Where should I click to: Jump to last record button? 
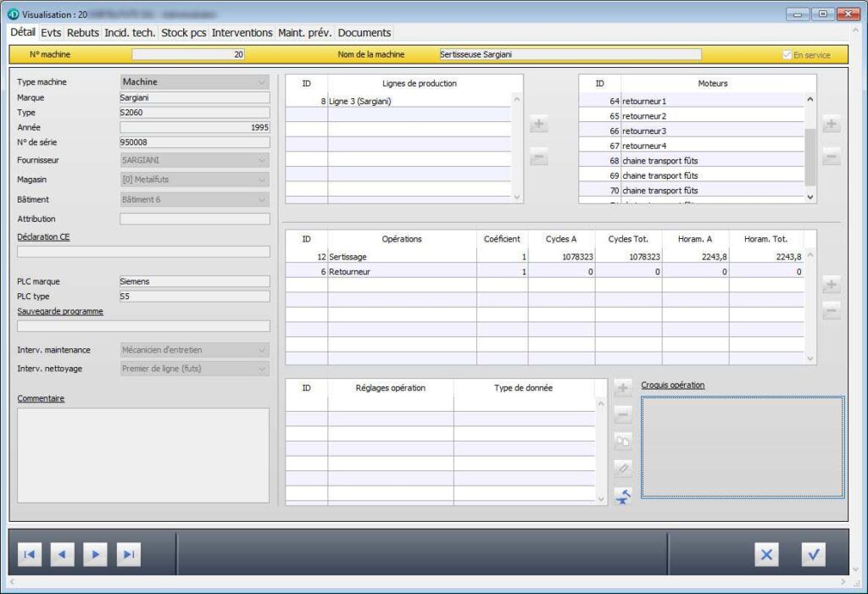coord(129,554)
